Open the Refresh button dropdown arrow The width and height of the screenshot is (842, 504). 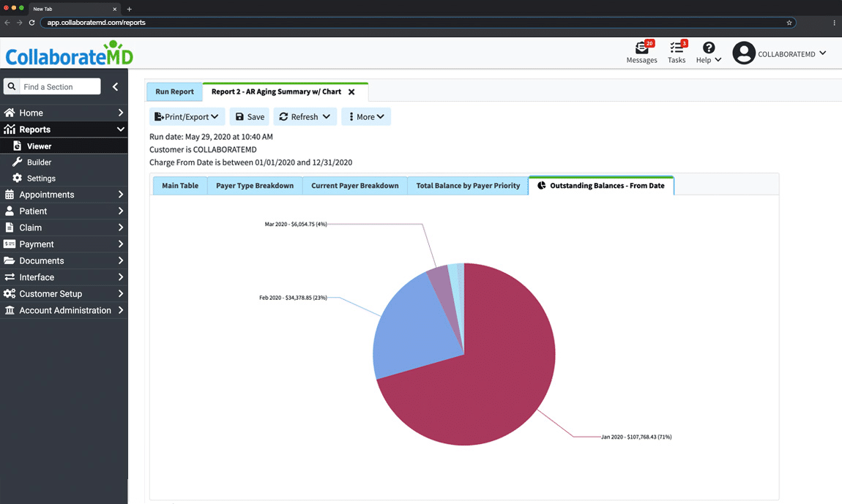pos(325,116)
